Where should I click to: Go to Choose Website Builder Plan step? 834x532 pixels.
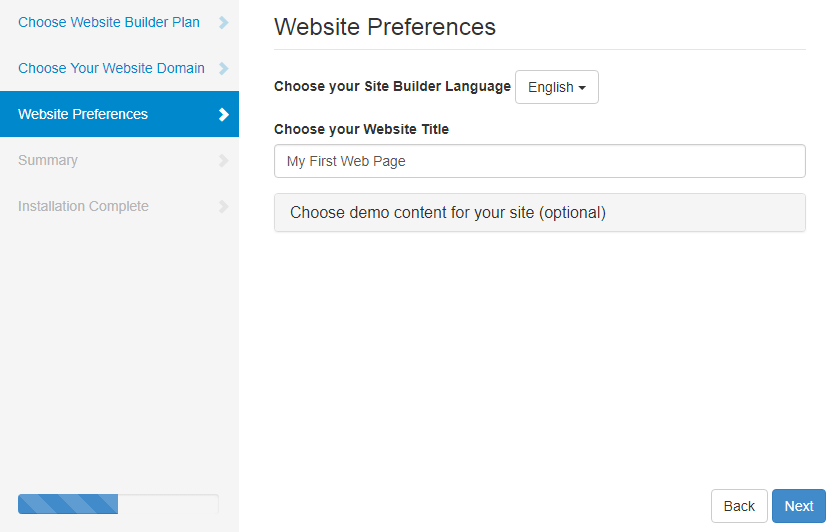click(109, 22)
